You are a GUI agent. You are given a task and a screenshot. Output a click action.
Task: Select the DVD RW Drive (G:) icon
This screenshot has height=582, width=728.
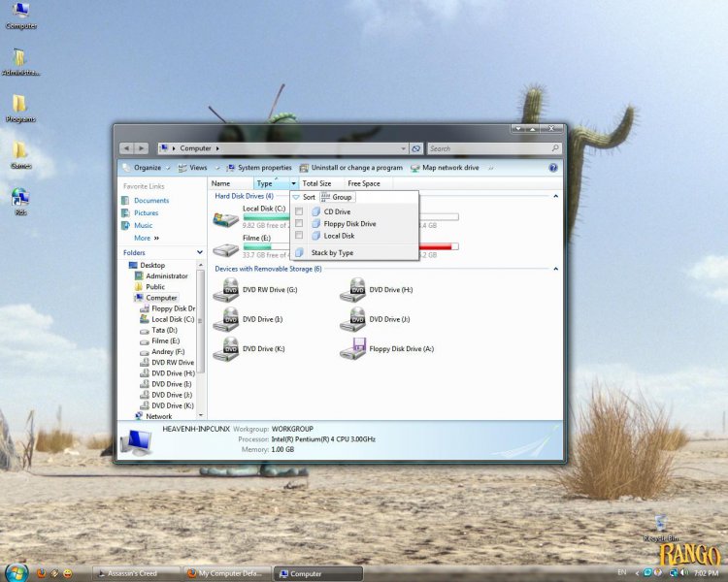click(225, 290)
